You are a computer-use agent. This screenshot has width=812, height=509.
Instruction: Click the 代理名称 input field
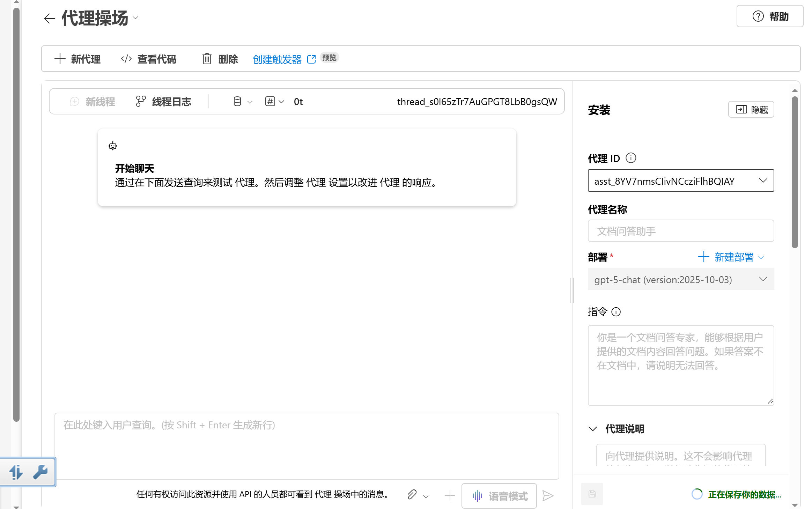coord(680,231)
